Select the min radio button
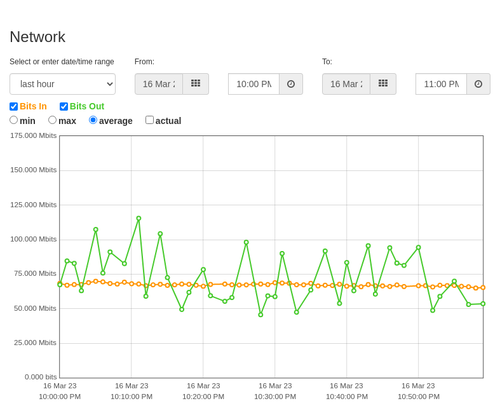This screenshot has height=403, width=500. coord(14,120)
